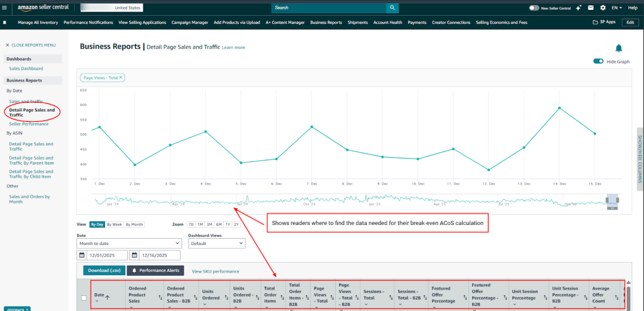Viewport: 644px width, 311px height.
Task: Click the 14. Dec data point on the chart
Action: click(x=559, y=108)
